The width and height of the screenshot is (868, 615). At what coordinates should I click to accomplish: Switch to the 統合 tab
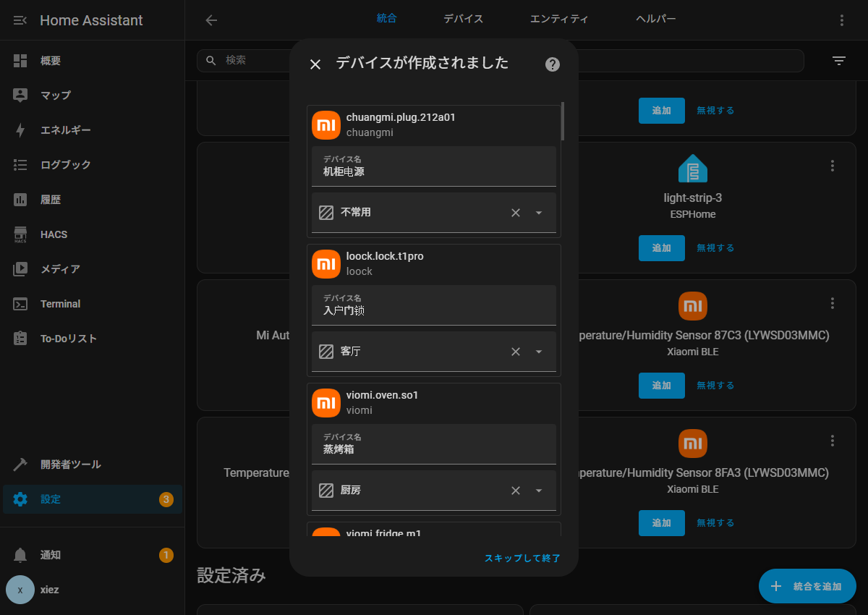pyautogui.click(x=387, y=19)
